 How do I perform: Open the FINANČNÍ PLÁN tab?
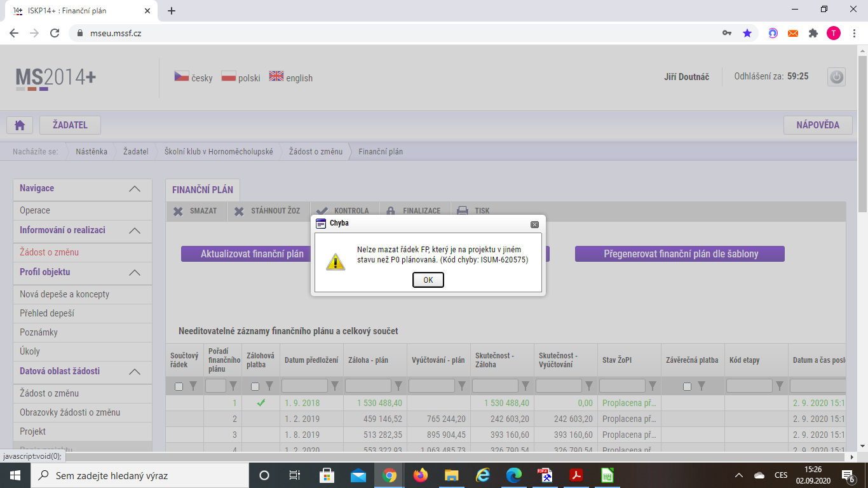pyautogui.click(x=203, y=189)
